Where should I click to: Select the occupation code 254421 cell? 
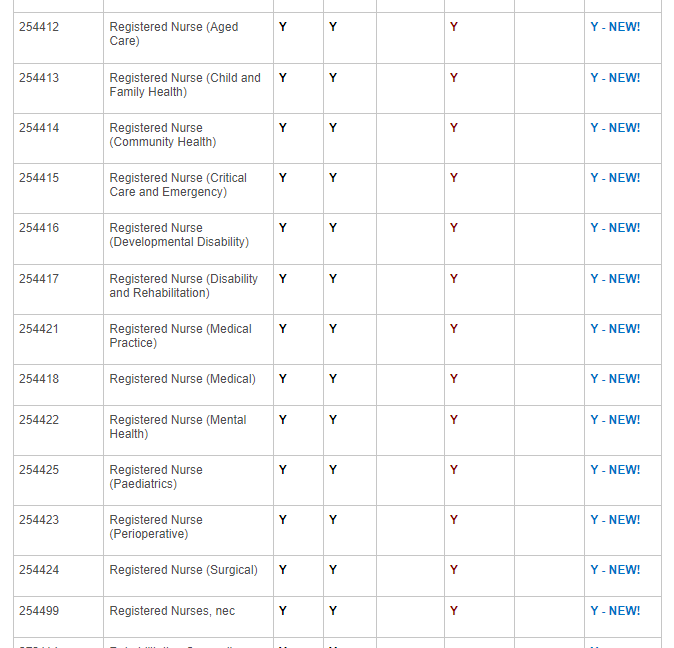(x=39, y=329)
